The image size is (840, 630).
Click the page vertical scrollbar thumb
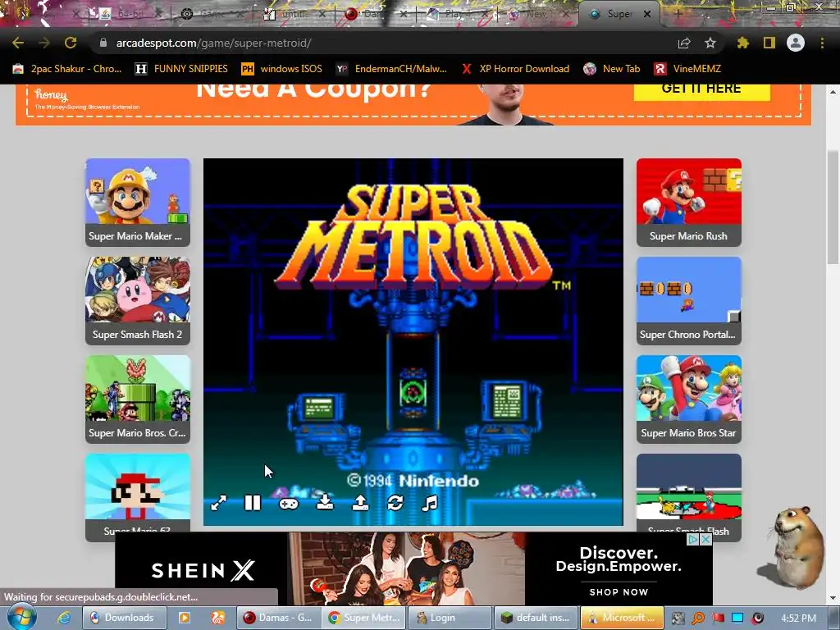(833, 209)
